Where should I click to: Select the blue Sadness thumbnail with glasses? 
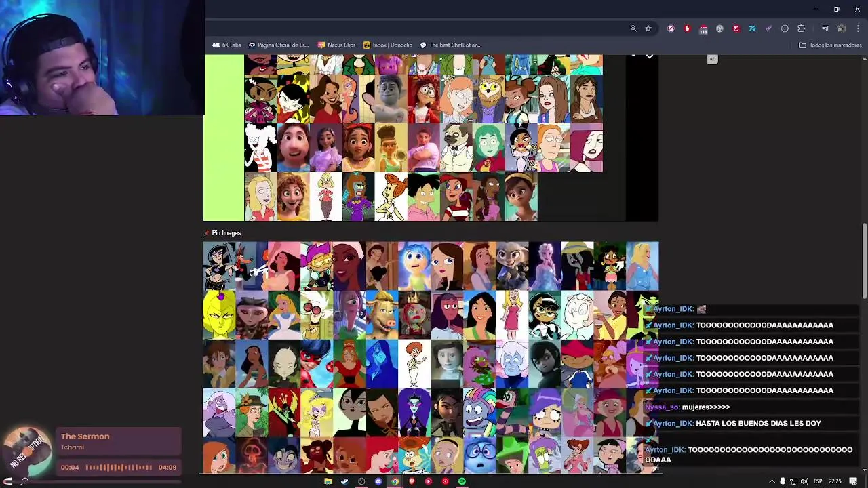coord(479,455)
